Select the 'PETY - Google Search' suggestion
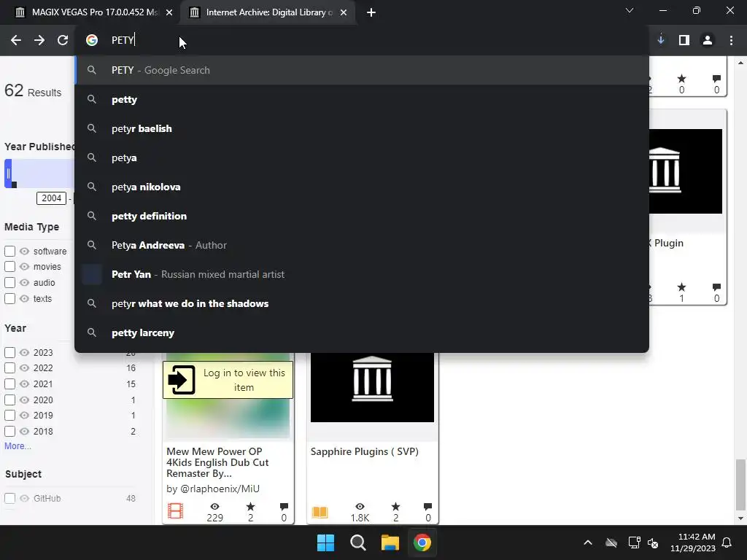The width and height of the screenshot is (747, 560). point(362,70)
